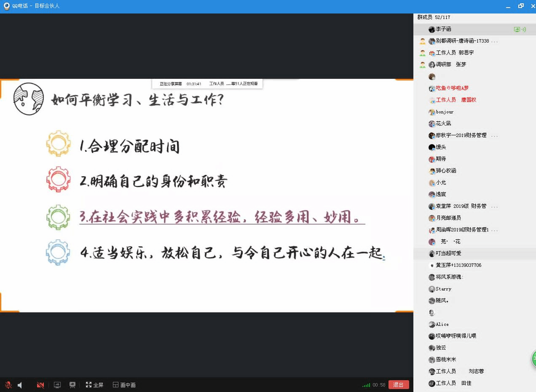Screen dimensions: 536x392
Task: Click the QQ penguin logo in title bar
Action: click(x=6, y=6)
